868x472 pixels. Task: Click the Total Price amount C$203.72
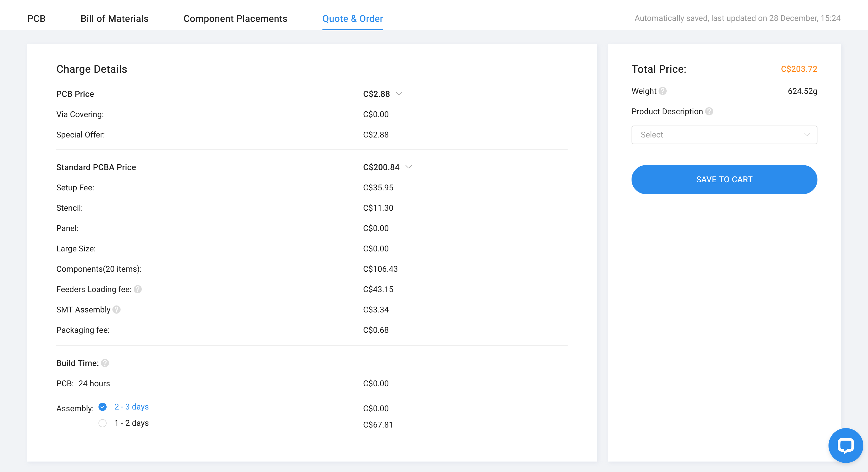[x=799, y=69]
